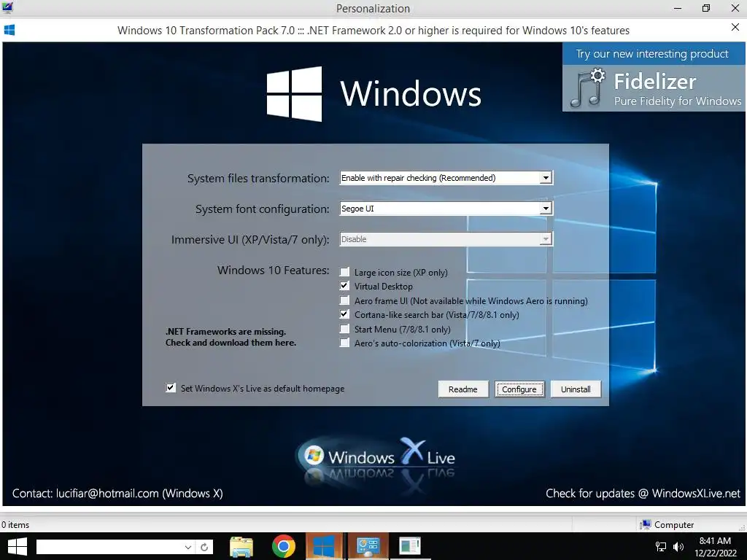Click the Uninstall button
747x560 pixels.
coord(576,389)
